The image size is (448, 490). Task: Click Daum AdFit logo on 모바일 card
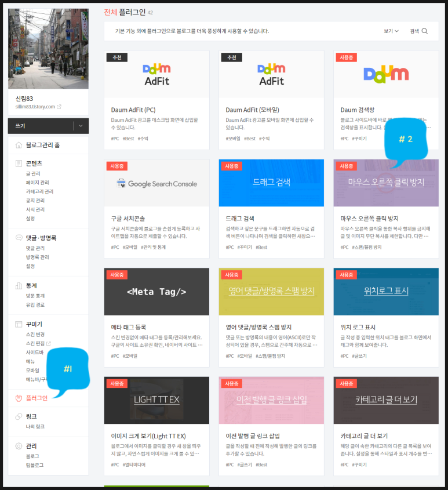point(271,75)
